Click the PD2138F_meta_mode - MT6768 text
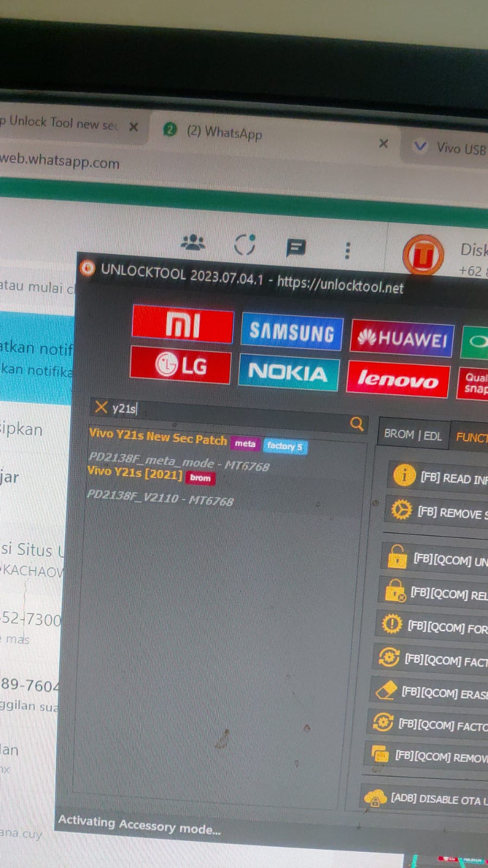The image size is (488, 868). coord(179,463)
